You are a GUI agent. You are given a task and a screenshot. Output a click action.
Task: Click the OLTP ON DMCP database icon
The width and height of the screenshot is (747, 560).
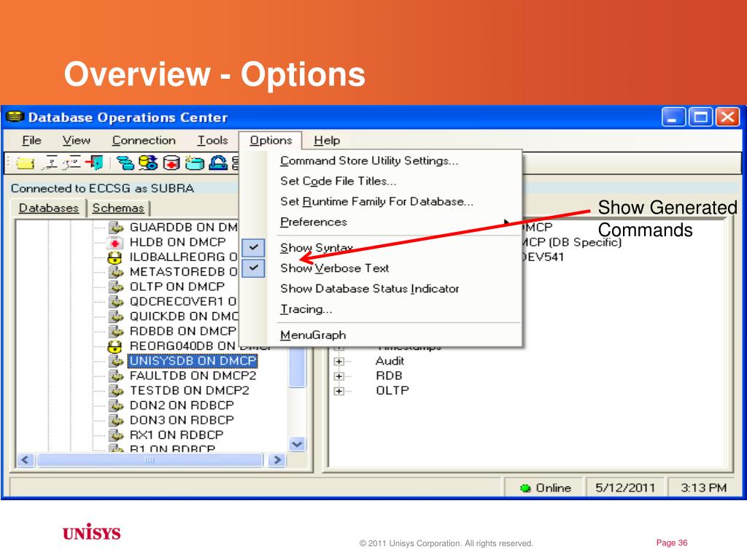(x=115, y=287)
